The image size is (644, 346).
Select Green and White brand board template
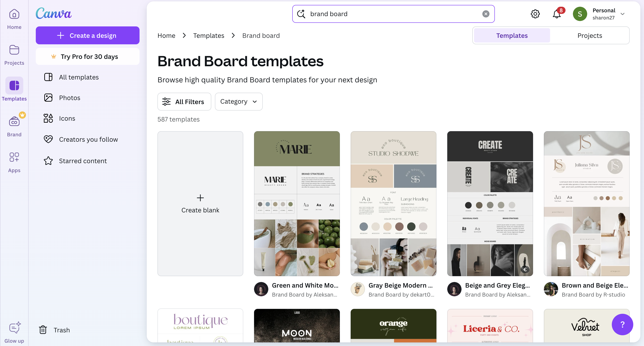(297, 204)
